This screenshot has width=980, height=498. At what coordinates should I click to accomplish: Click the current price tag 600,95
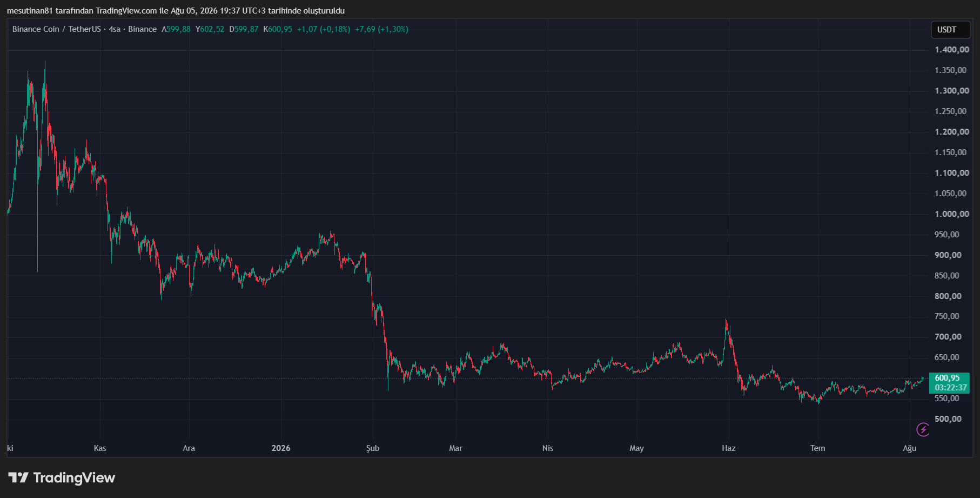948,378
